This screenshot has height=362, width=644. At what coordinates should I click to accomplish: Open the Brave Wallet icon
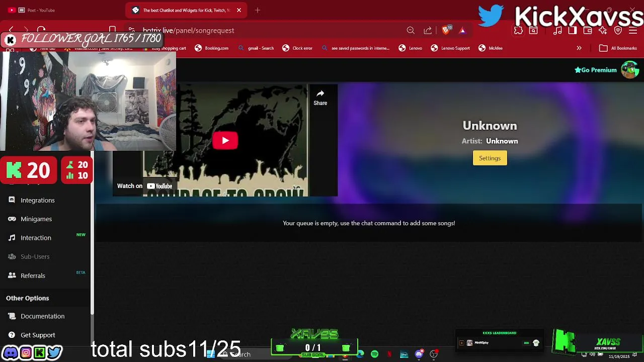click(x=588, y=31)
